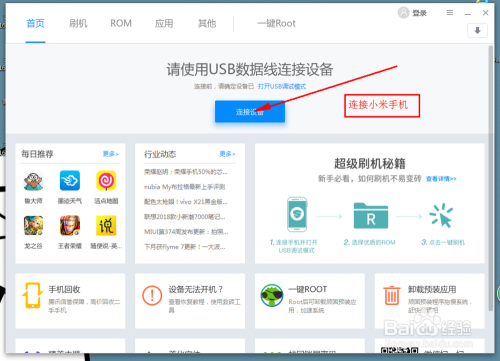Image resolution: width=500 pixels, height=361 pixels.
Task: Open the vivo X21 news item
Action: coord(186,202)
